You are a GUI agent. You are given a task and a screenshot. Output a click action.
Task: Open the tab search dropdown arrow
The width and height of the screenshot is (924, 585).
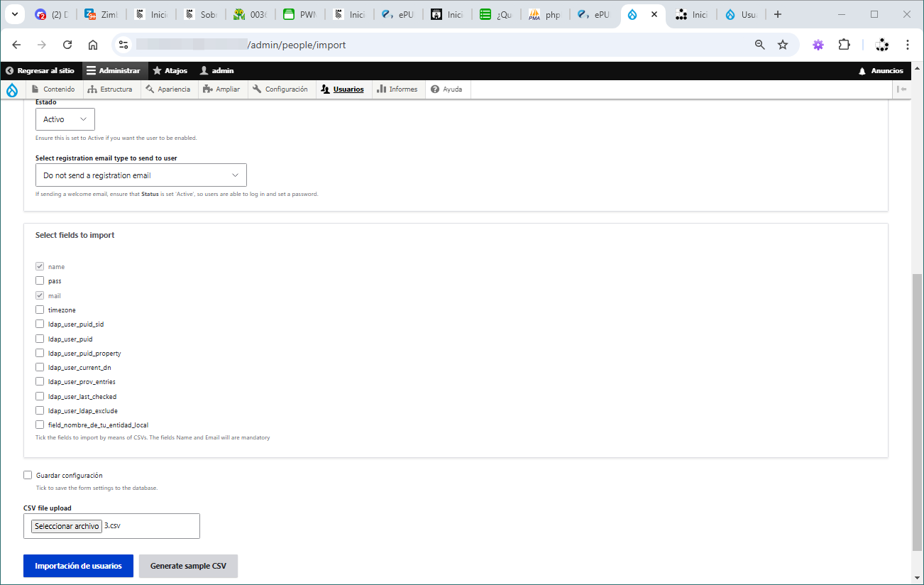[x=14, y=14]
